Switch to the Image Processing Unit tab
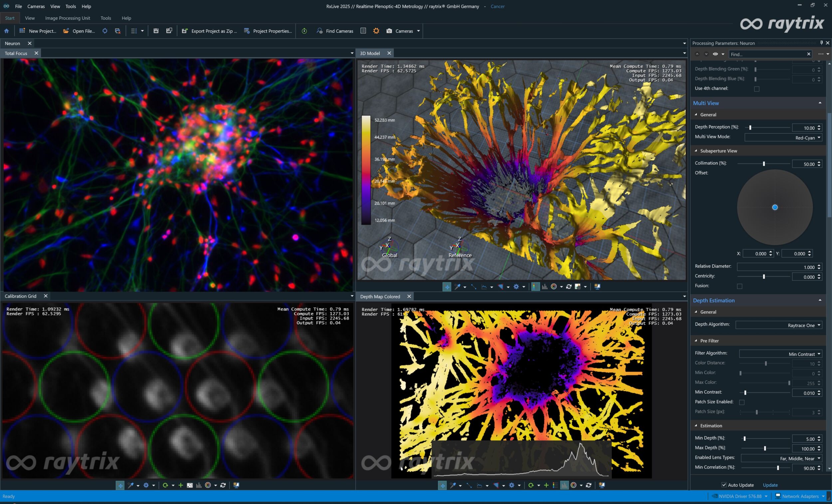 click(x=68, y=18)
